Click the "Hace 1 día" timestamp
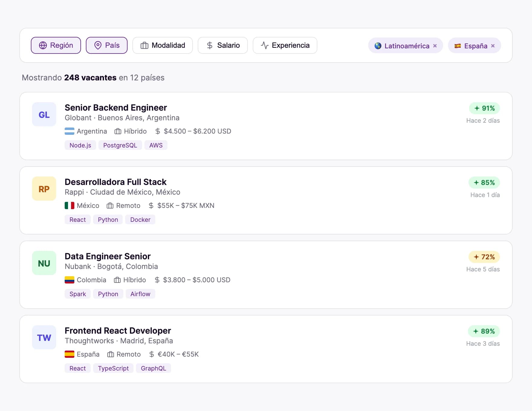The height and width of the screenshot is (411, 532). coord(485,195)
